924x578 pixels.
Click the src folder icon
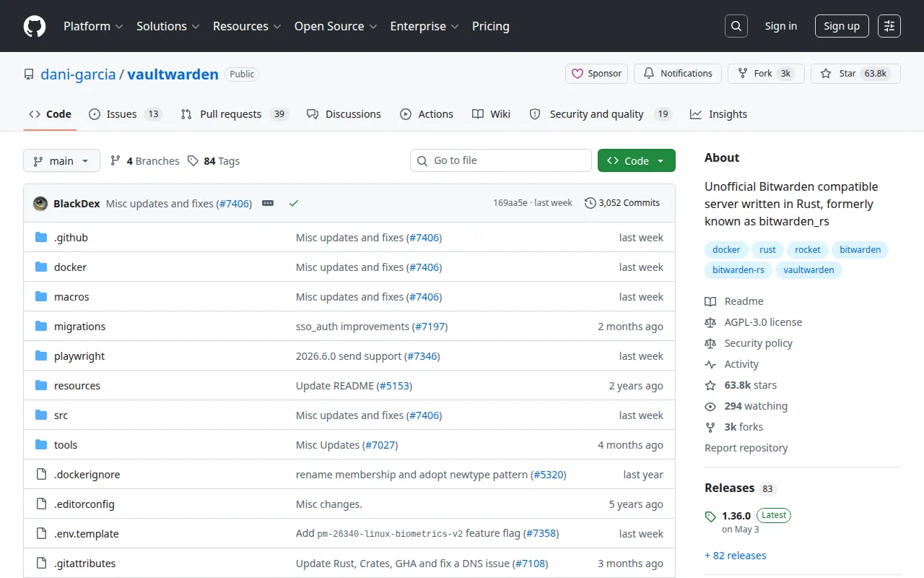click(41, 415)
